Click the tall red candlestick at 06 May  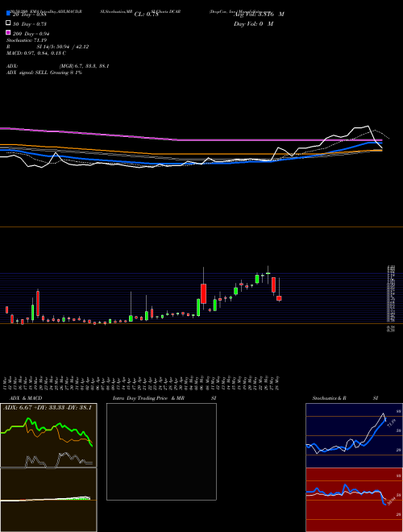point(204,293)
